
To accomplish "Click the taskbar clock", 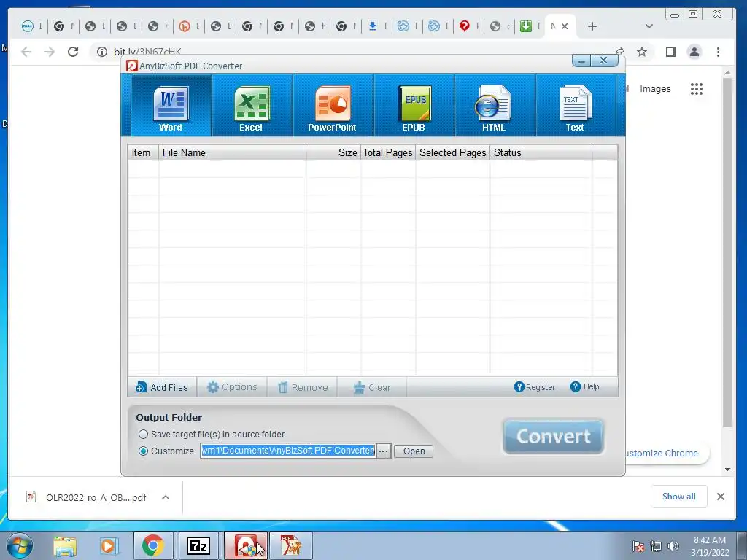I will (x=710, y=545).
